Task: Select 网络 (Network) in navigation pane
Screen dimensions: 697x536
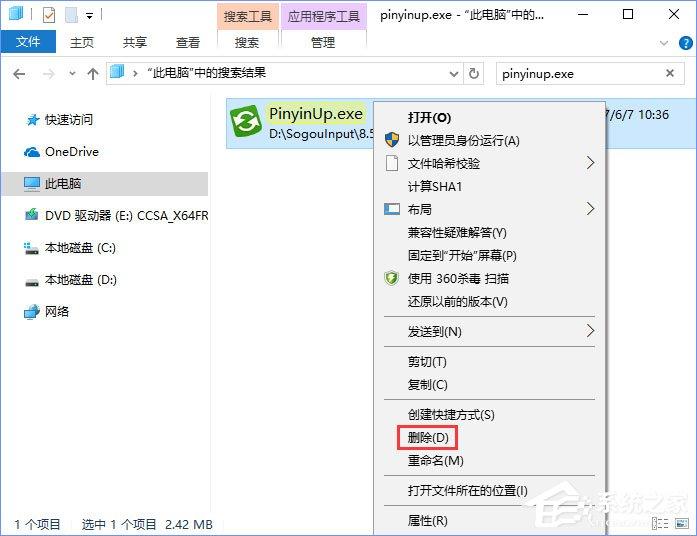Action: click(46, 312)
